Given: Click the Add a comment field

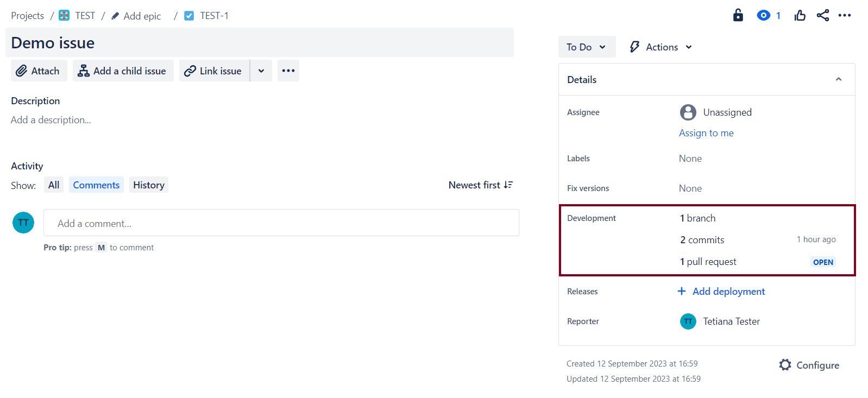Looking at the screenshot, I should [x=281, y=223].
